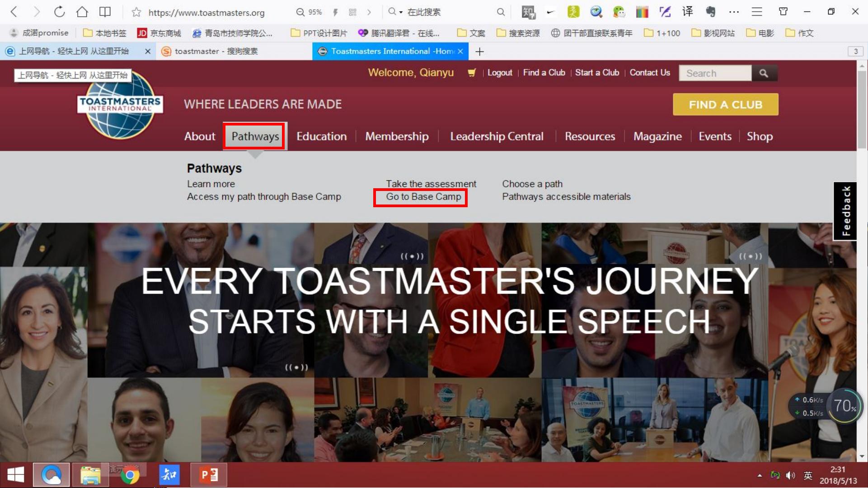The image size is (868, 488).
Task: Show hidden system tray icons
Action: pos(760,475)
